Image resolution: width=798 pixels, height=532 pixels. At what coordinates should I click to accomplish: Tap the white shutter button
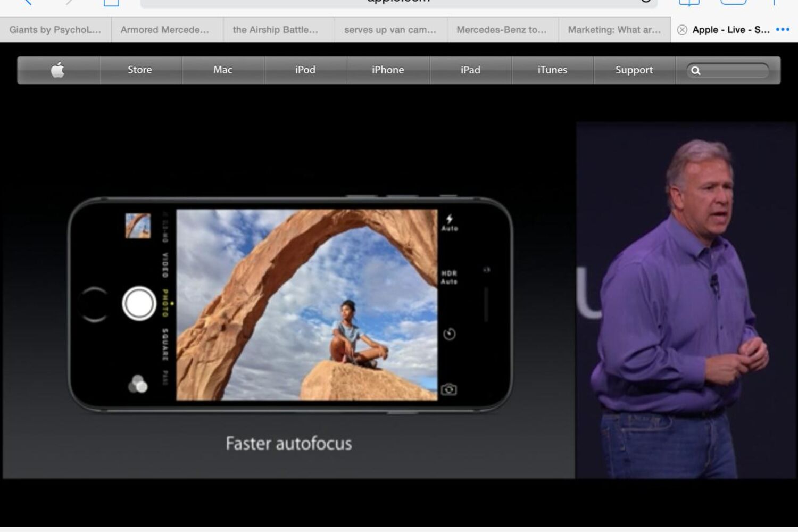(x=139, y=304)
